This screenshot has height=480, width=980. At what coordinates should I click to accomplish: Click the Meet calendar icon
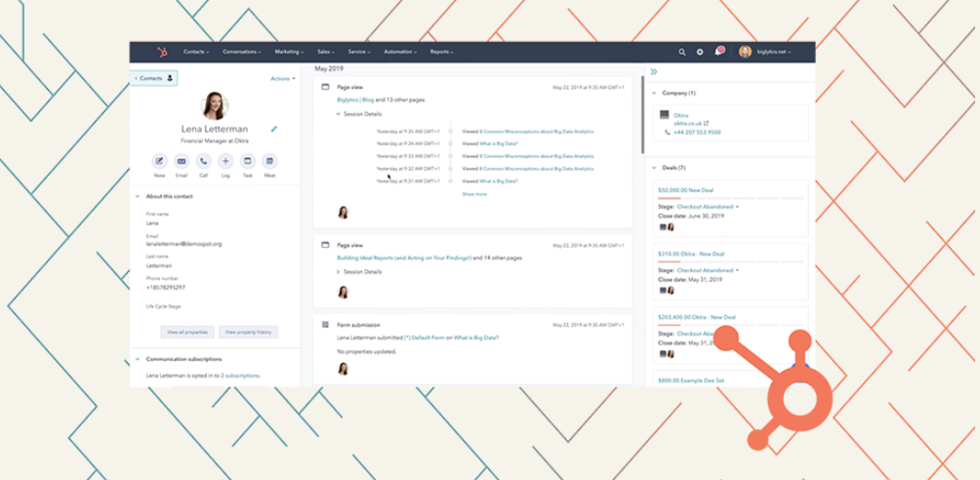tap(269, 161)
